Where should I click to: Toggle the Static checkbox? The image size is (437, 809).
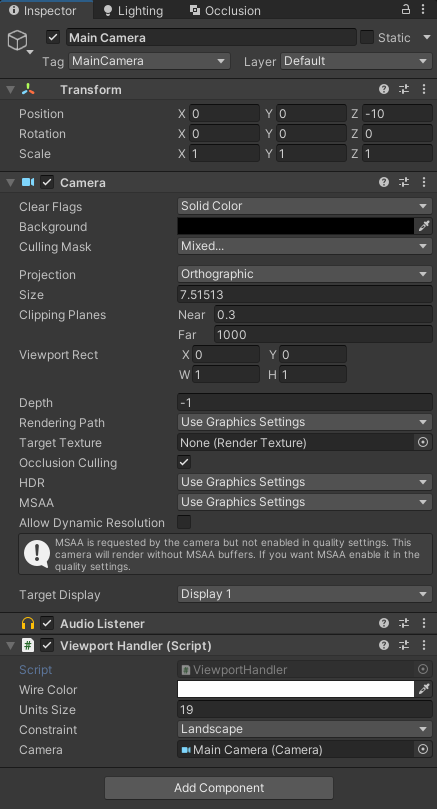[367, 37]
